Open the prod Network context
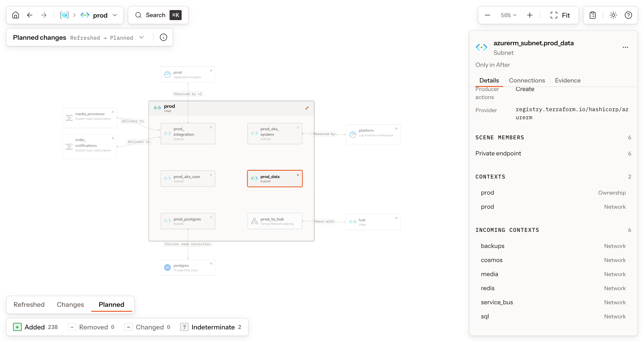Screen dimensions: 644x342 click(x=553, y=207)
